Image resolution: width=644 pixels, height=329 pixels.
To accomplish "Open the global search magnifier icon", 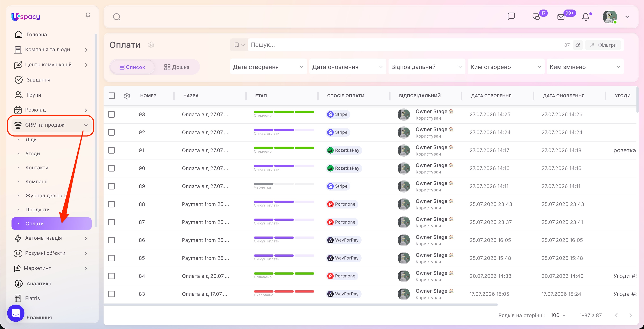I will point(117,17).
